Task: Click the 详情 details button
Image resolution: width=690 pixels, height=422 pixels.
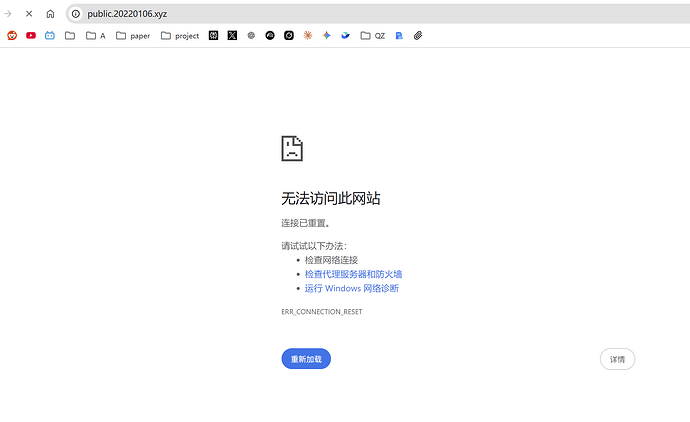Action: coord(617,359)
